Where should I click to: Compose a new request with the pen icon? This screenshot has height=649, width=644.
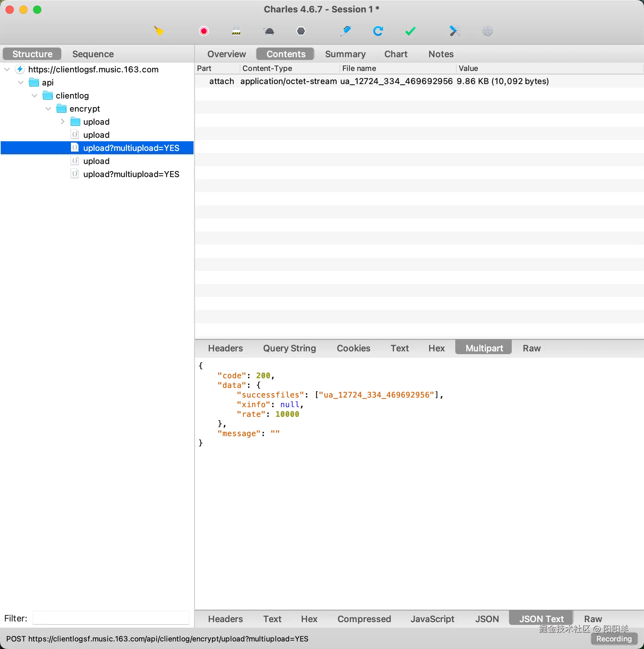(x=345, y=31)
